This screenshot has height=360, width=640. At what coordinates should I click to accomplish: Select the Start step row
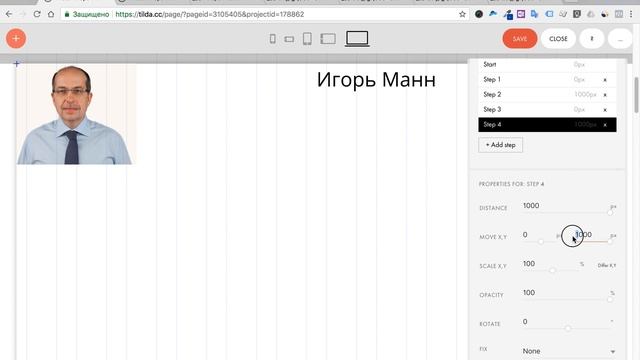coord(547,65)
